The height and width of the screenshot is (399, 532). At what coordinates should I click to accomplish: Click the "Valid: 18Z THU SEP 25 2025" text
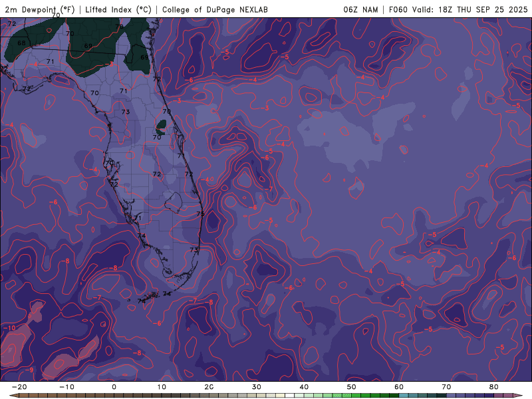(x=470, y=9)
